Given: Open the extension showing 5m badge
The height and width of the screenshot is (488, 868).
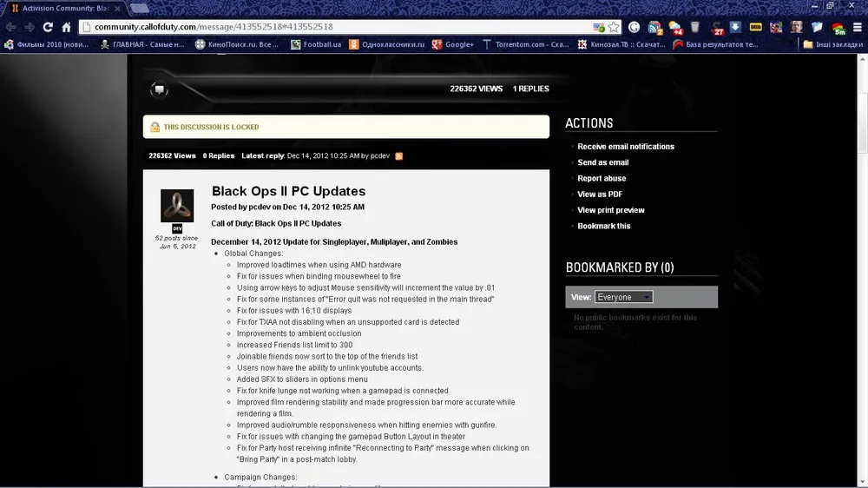Looking at the screenshot, I should [838, 28].
